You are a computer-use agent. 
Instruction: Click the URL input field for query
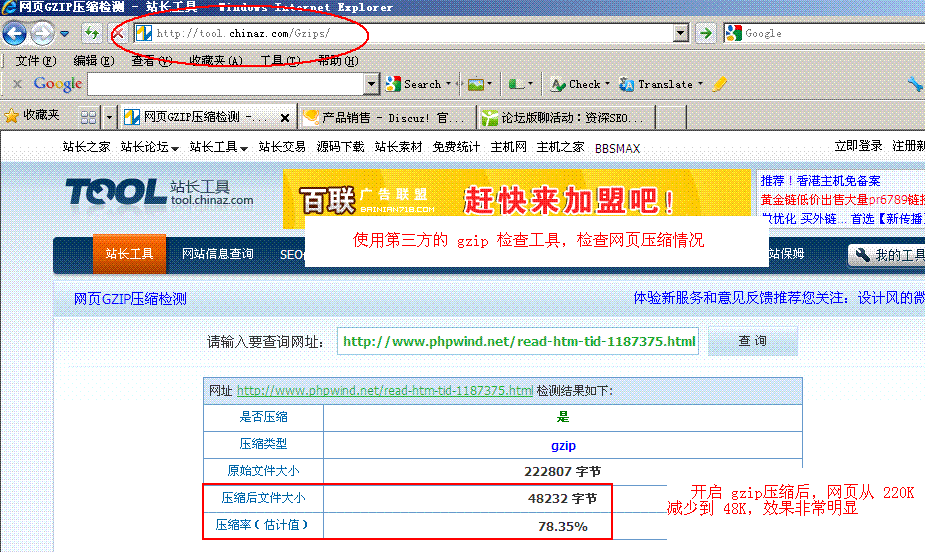[x=518, y=341]
